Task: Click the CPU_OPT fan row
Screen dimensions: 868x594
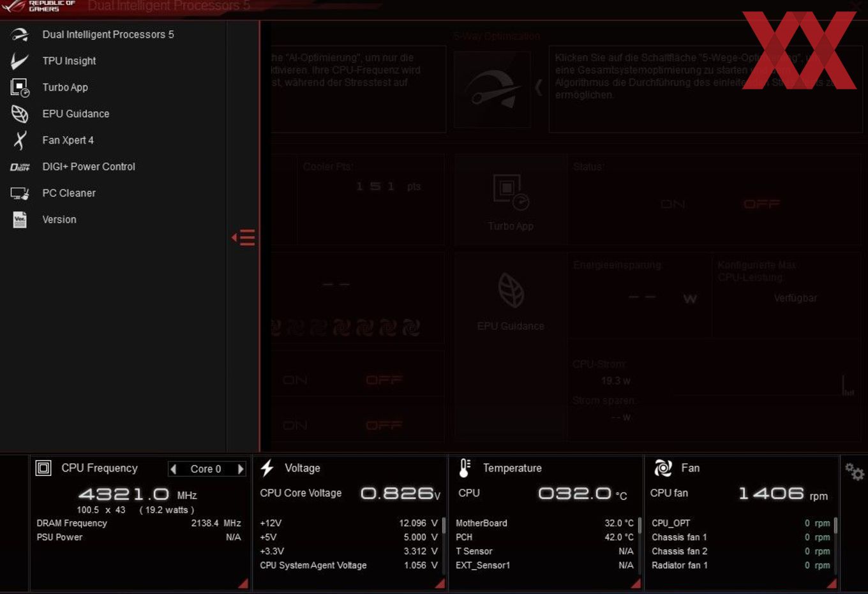Action: [x=740, y=523]
